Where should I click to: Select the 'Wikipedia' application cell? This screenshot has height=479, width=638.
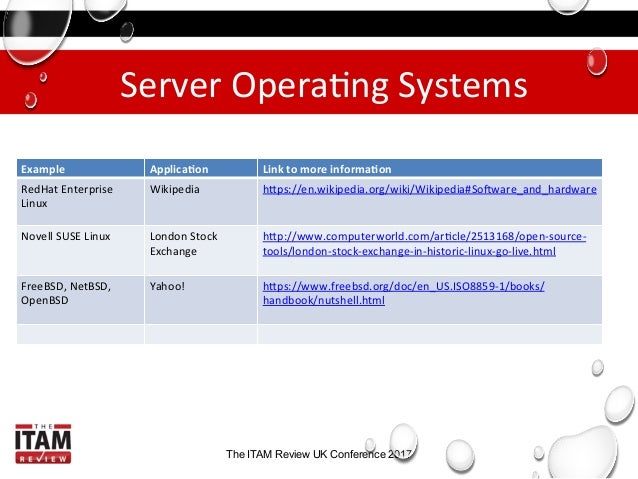[201, 201]
